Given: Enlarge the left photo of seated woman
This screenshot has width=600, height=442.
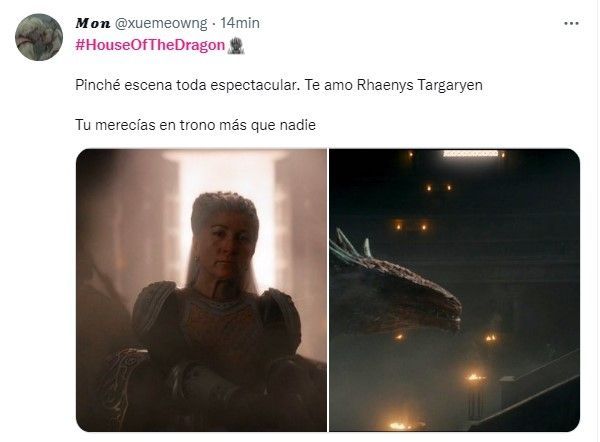Looking at the screenshot, I should pos(201,290).
